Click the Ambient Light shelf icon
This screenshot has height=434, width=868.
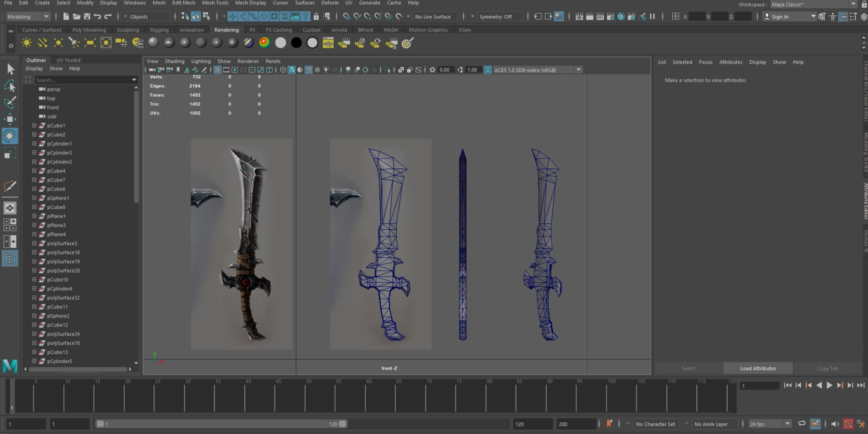pyautogui.click(x=26, y=43)
